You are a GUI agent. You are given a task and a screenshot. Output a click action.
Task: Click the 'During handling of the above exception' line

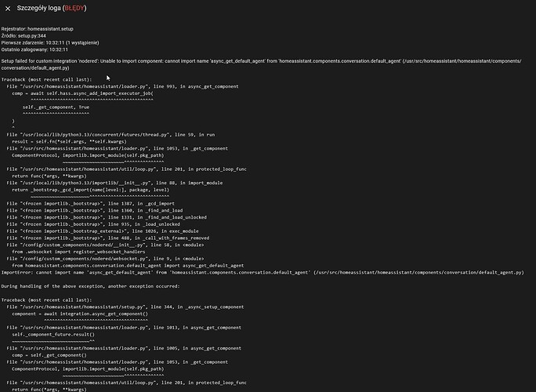92,286
